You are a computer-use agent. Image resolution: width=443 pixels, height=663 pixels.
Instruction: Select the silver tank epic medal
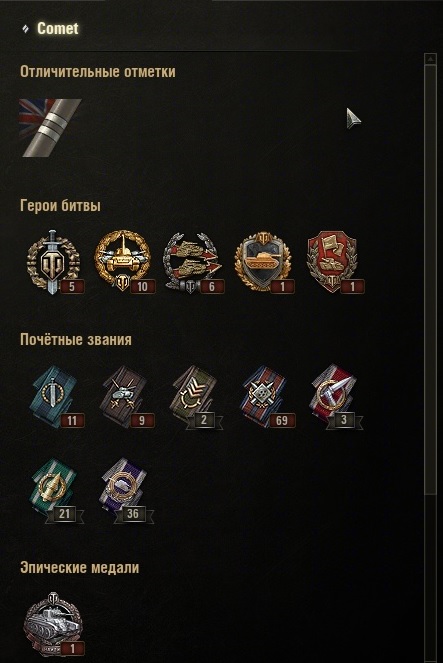[x=54, y=625]
